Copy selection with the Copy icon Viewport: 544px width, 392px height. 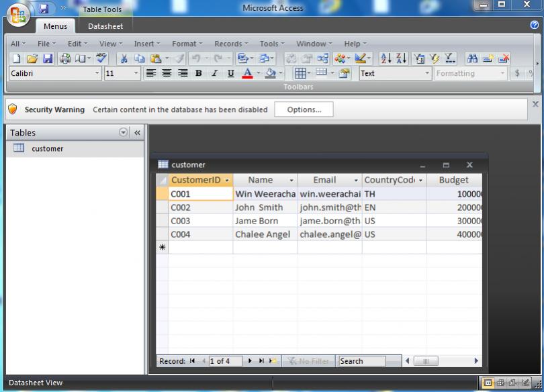coord(140,58)
